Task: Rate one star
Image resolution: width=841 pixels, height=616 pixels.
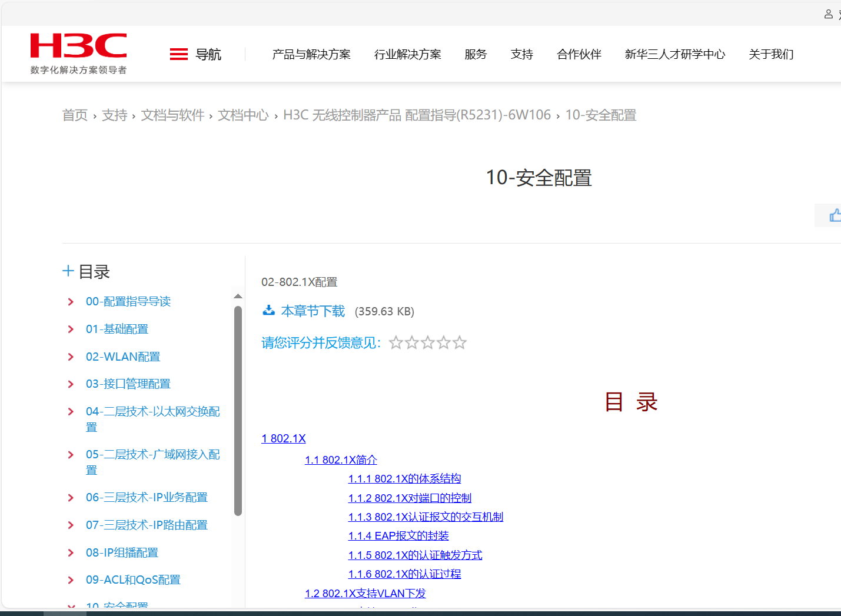Action: [x=396, y=342]
